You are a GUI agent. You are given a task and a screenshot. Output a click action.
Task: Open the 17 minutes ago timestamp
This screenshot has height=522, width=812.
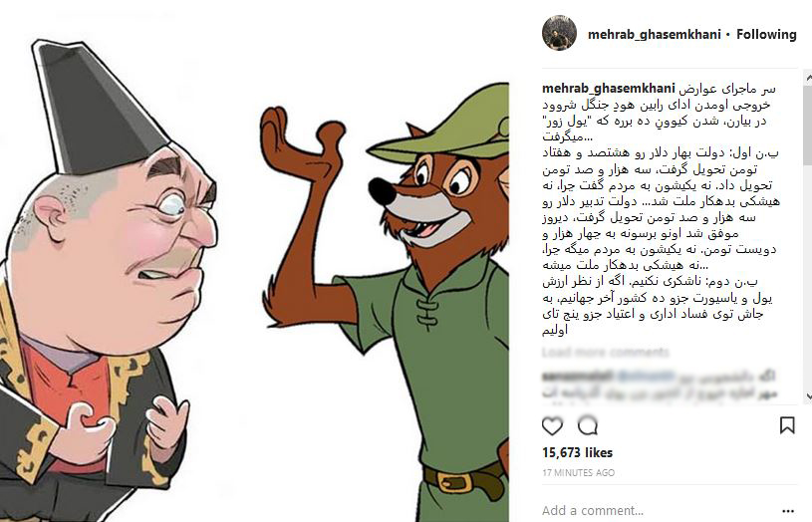pos(579,473)
